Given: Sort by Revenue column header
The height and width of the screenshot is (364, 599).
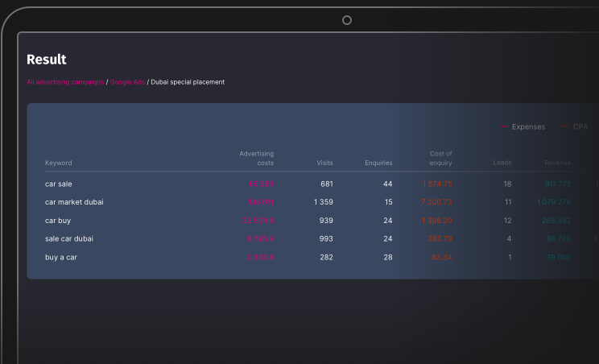Looking at the screenshot, I should pos(558,163).
